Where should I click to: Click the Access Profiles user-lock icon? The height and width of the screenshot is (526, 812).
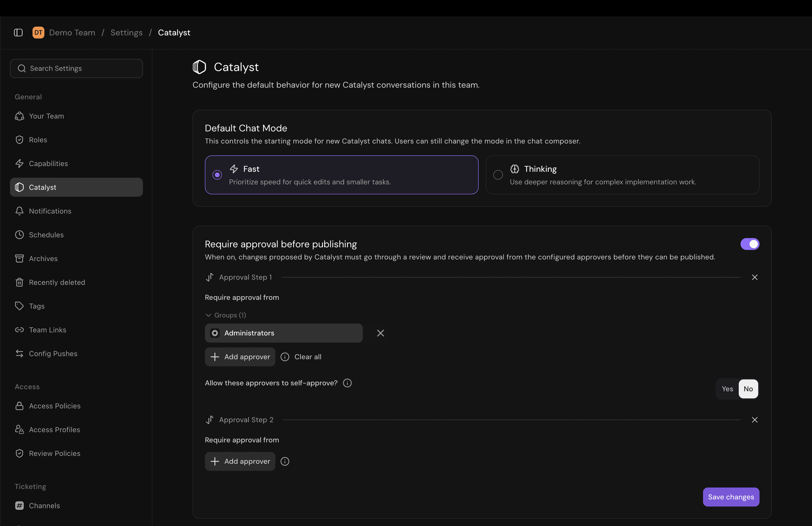point(19,429)
